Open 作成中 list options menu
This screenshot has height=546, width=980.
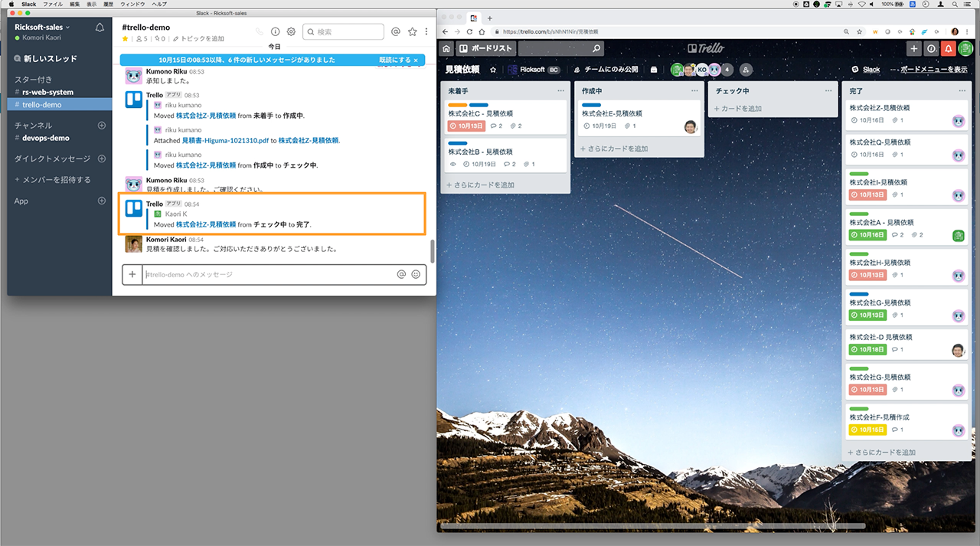(694, 90)
